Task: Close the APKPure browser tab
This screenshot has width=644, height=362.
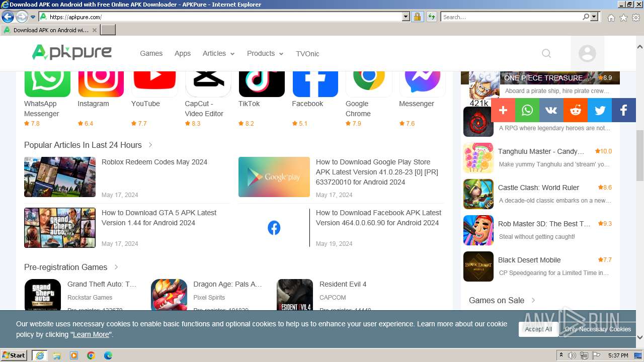Action: (94, 30)
